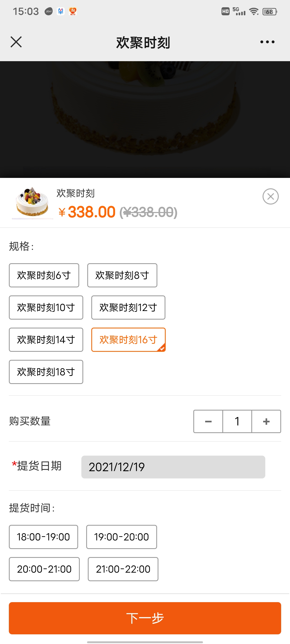This screenshot has height=644, width=290.
Task: Decrease purchase quantity with minus button
Action: point(208,421)
